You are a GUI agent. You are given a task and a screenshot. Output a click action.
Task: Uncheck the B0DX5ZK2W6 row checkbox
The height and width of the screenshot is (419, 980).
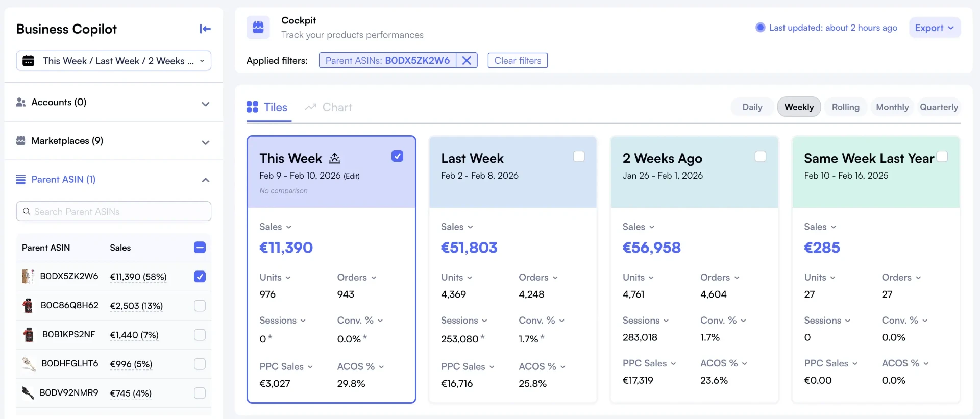pyautogui.click(x=200, y=277)
